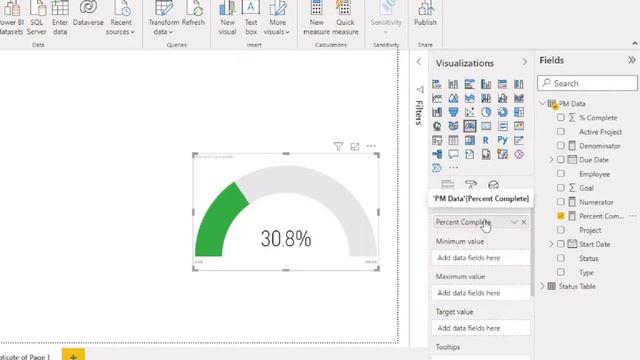Viewport: 640px width, 360px height.
Task: Select the Donut chart visual
Action: (x=502, y=112)
